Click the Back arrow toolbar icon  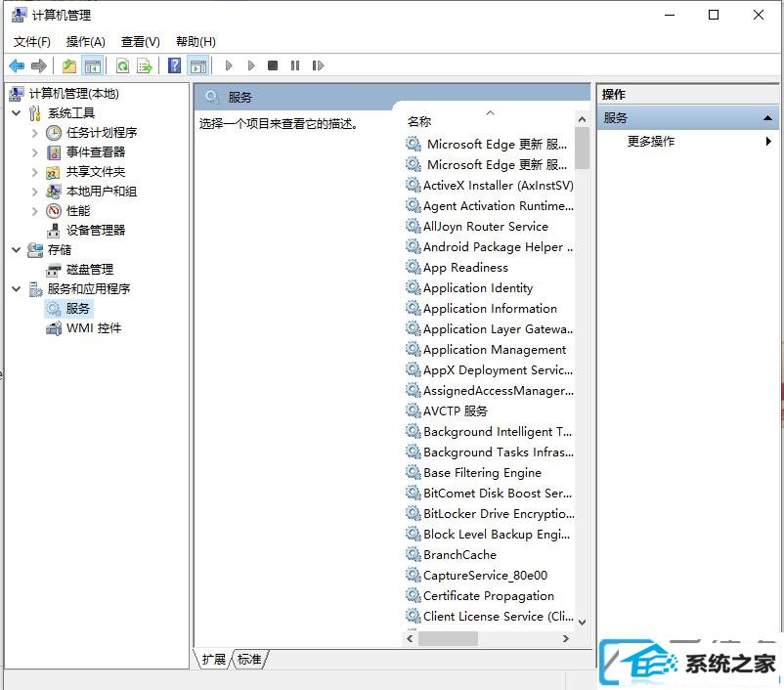(x=17, y=65)
